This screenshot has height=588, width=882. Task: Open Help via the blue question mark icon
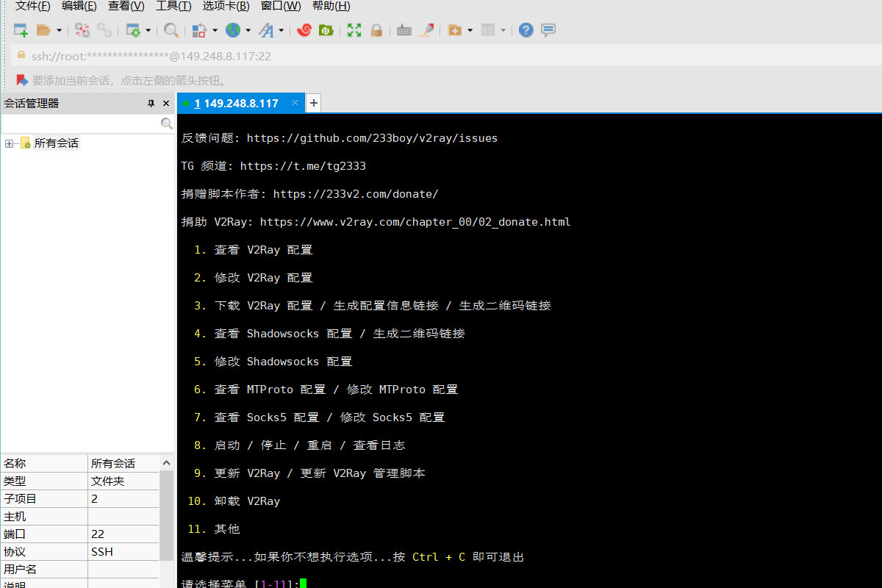click(x=526, y=30)
